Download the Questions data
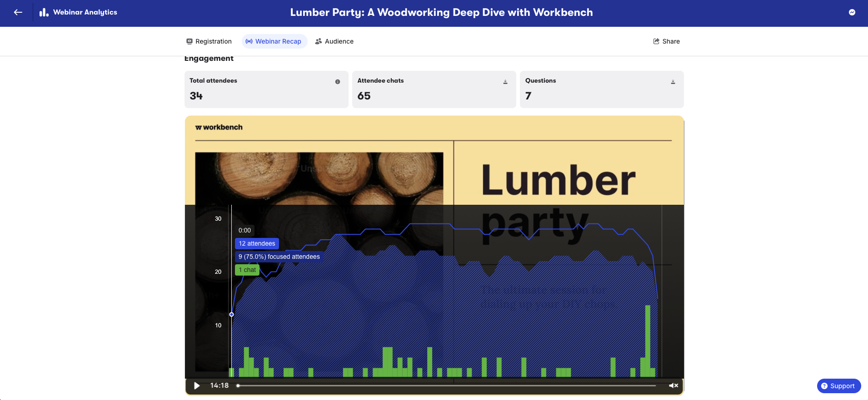Image resolution: width=868 pixels, height=400 pixels. pyautogui.click(x=673, y=82)
